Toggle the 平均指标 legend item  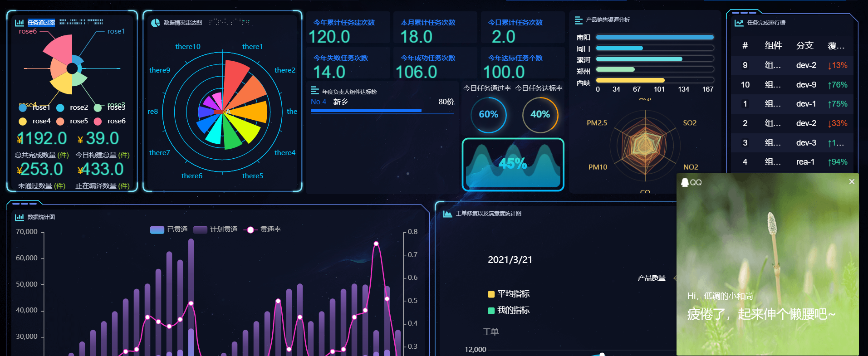pos(509,294)
